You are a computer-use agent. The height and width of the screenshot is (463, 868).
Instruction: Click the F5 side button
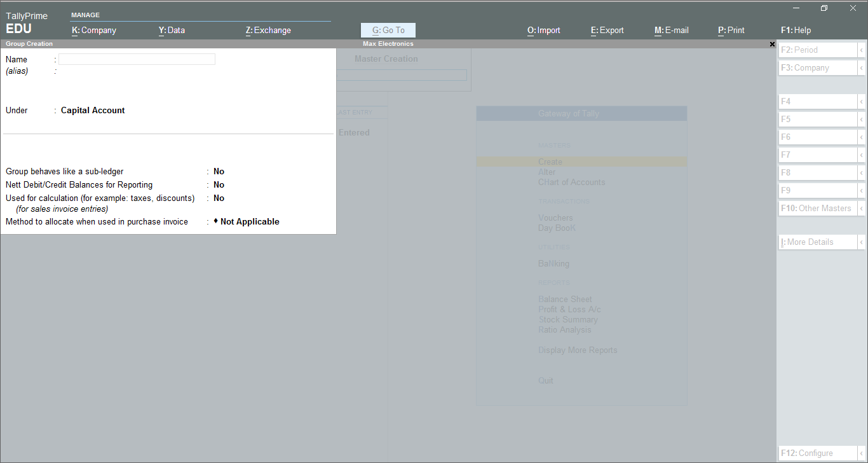coord(818,119)
